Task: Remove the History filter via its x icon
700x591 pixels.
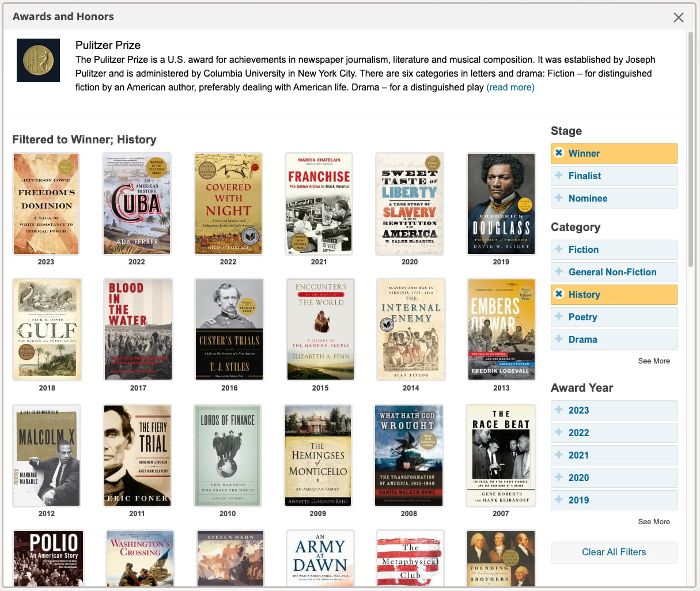Action: click(x=558, y=294)
